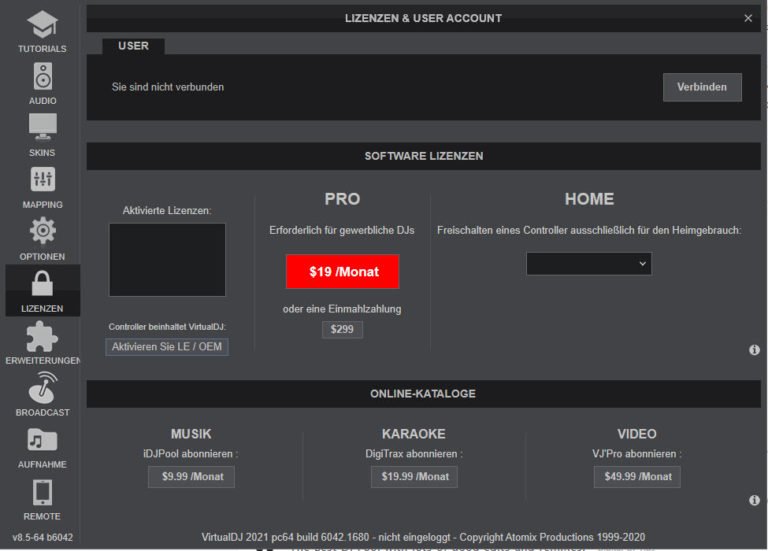Click the ONLINE-KATALOGE section header
This screenshot has height=551, width=768.
click(x=424, y=394)
